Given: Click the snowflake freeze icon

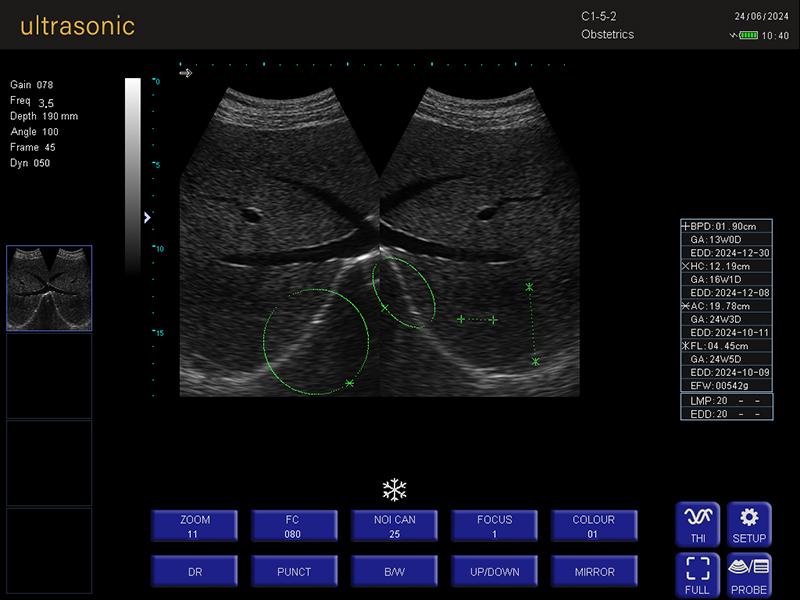Looking at the screenshot, I should coord(395,490).
